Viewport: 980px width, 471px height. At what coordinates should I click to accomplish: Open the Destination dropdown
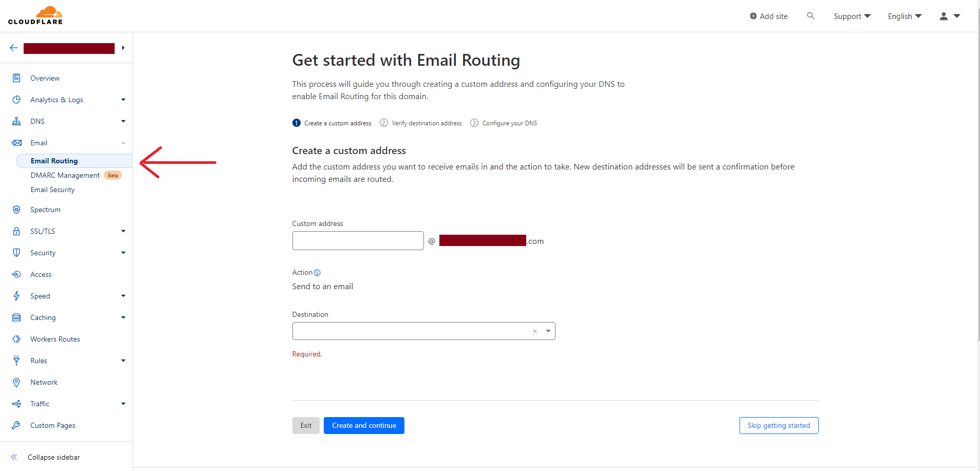click(548, 331)
